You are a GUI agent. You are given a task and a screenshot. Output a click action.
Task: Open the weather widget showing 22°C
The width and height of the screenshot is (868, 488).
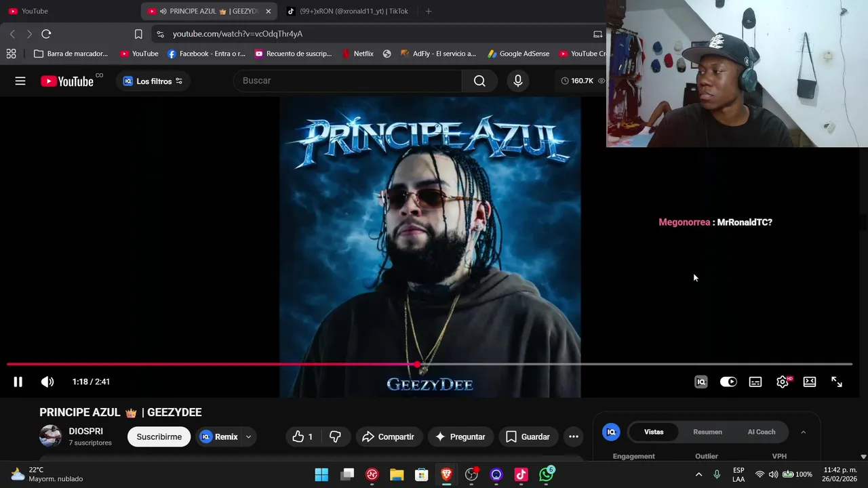47,474
